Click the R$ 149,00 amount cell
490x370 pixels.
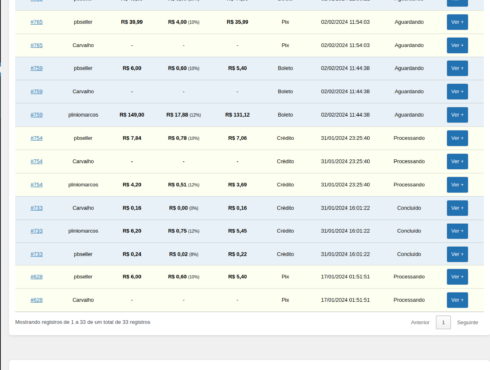pyautogui.click(x=132, y=115)
